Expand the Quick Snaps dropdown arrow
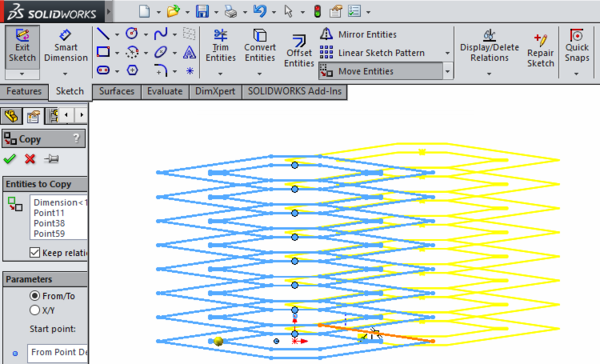The width and height of the screenshot is (600, 364). 576,74
